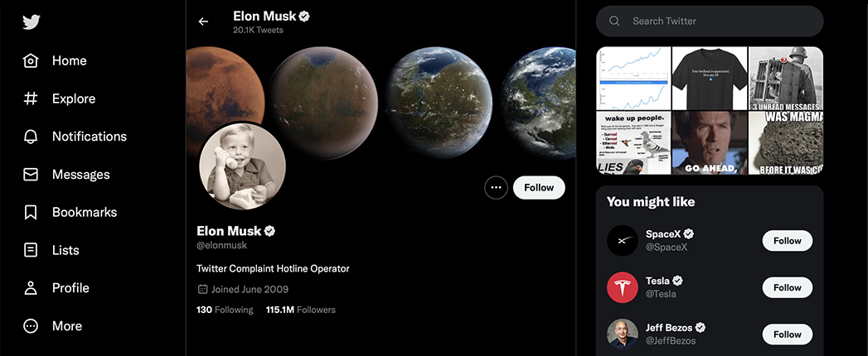Follow the SpaceX account
Viewport: 868px width, 356px height.
(x=788, y=241)
